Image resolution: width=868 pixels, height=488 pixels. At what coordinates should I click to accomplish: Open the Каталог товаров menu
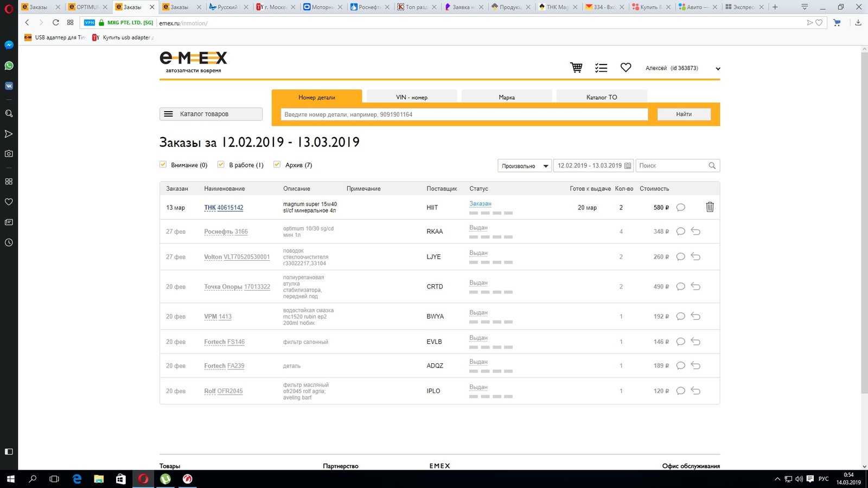[211, 114]
